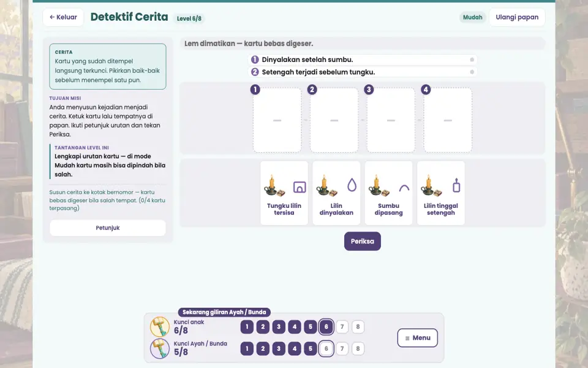Select level 8 in Kunci anak row

358,327
